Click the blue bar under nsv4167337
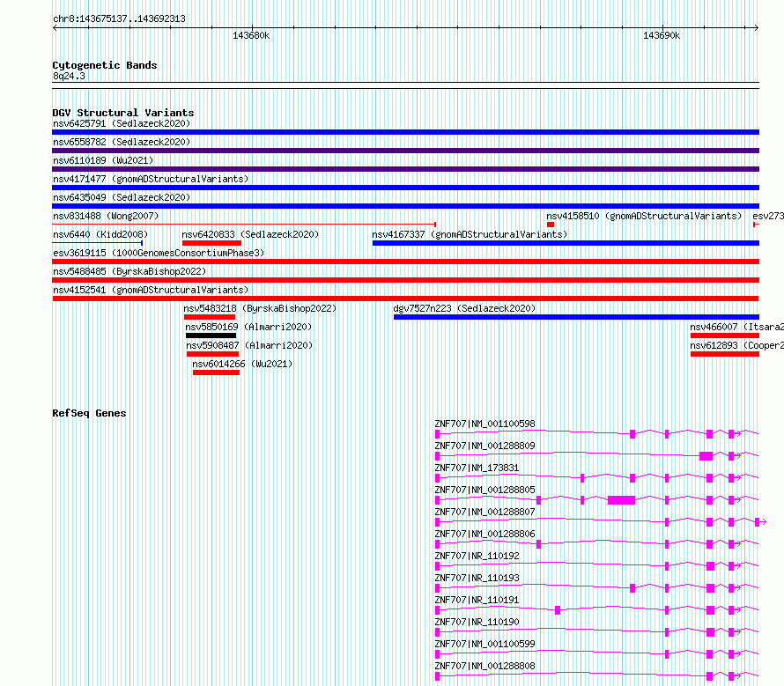This screenshot has height=686, width=784. click(566, 243)
